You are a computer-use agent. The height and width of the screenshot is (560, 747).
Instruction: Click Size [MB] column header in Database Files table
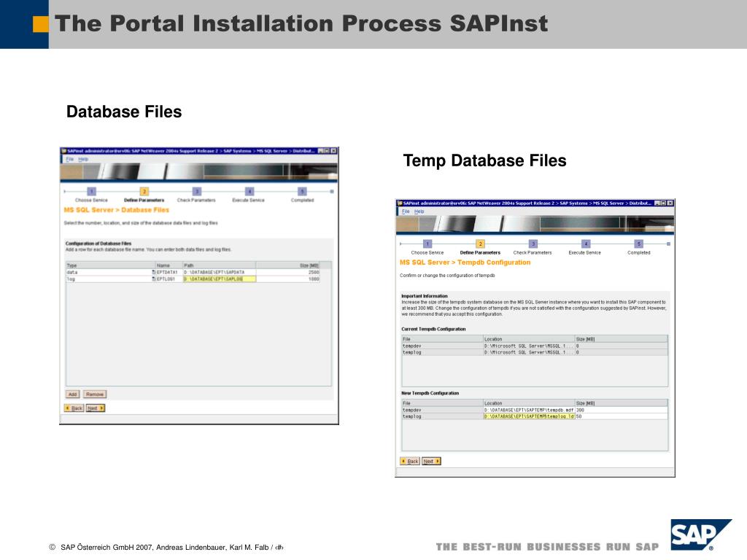point(287,265)
